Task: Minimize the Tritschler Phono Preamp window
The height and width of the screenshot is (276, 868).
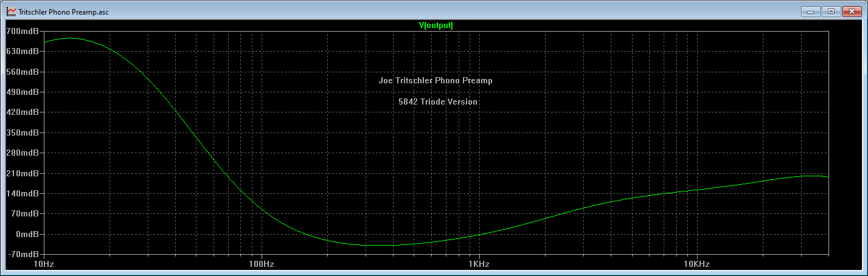Action: [x=810, y=11]
